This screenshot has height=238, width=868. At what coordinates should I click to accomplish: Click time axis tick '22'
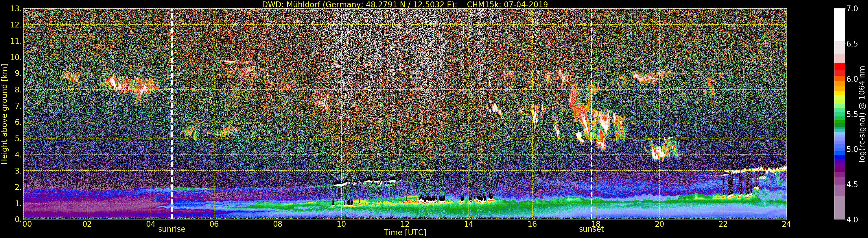click(723, 224)
